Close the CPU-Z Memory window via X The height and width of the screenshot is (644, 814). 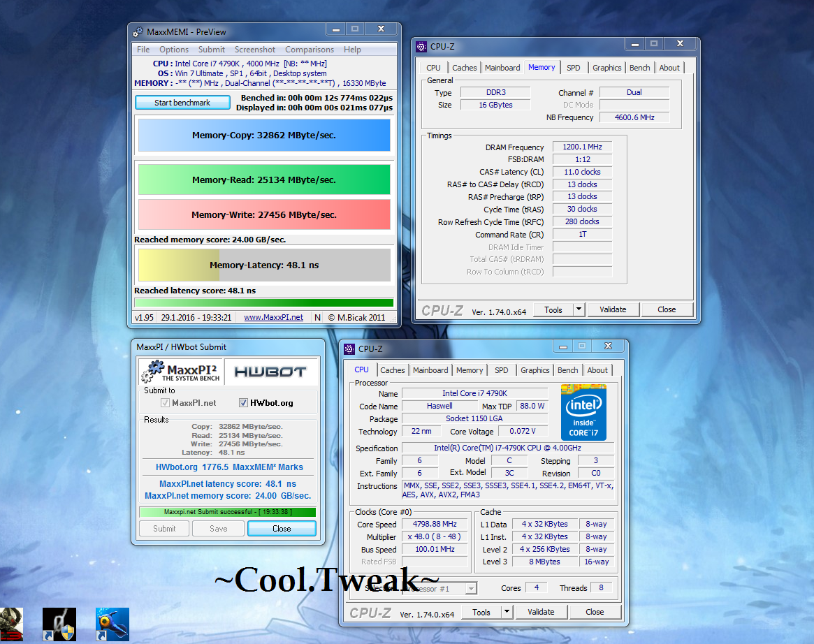click(680, 44)
